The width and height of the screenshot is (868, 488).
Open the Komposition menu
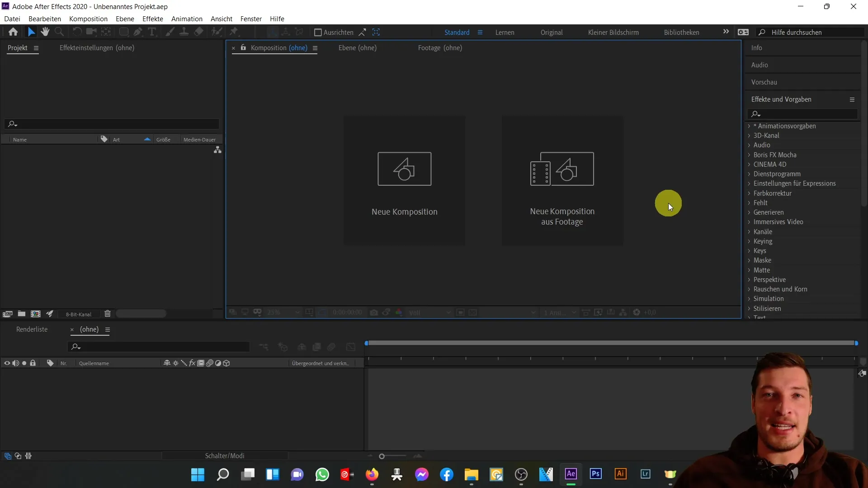(x=88, y=19)
